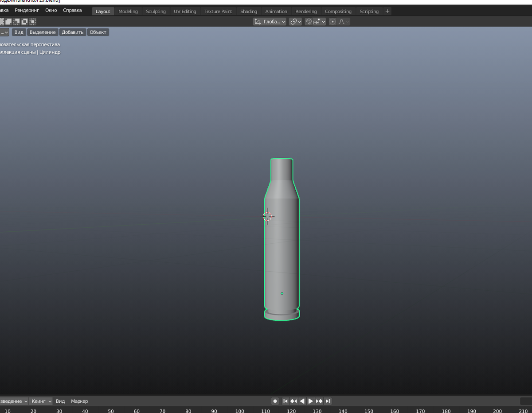Select the Intersect selection mode icon
The width and height of the screenshot is (532, 413).
click(32, 21)
